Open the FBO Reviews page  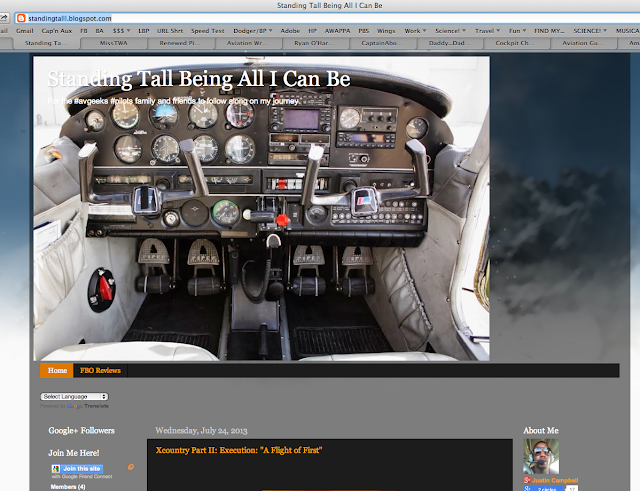(100, 371)
